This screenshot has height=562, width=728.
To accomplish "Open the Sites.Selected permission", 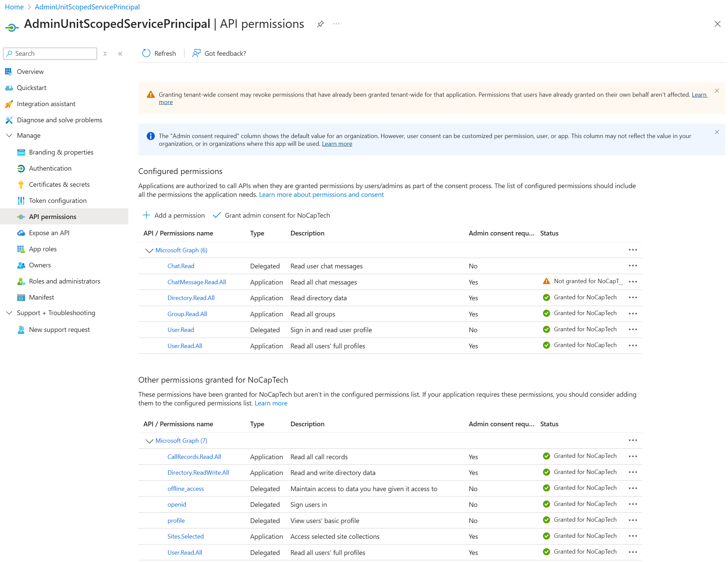I will pos(185,536).
